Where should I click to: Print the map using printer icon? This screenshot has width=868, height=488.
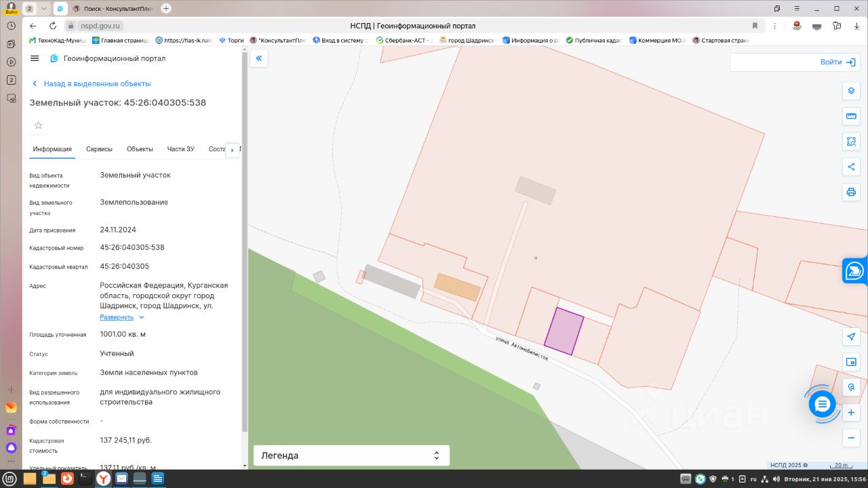pyautogui.click(x=851, y=192)
